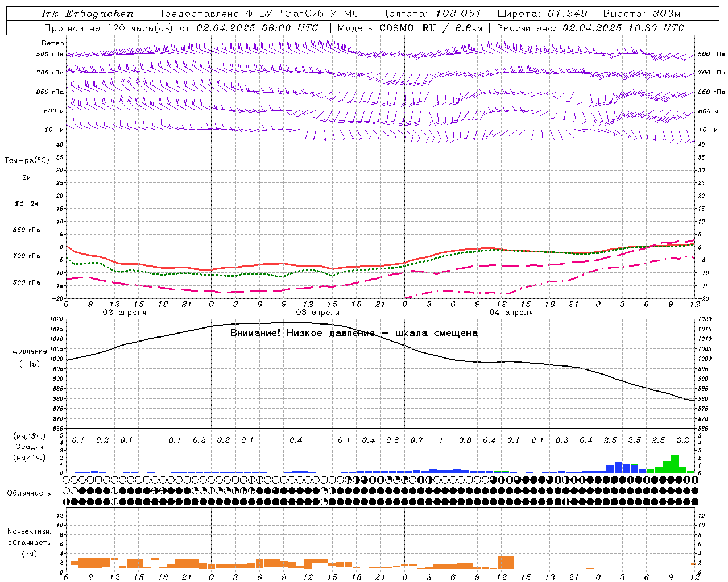Click the warning Внимание! Низкое давление – шкала смещена
Screen dimensions: 728x582
pyautogui.click(x=354, y=333)
